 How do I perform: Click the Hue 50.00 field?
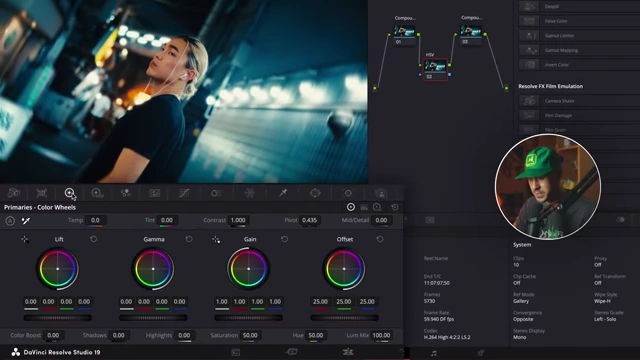click(x=316, y=335)
